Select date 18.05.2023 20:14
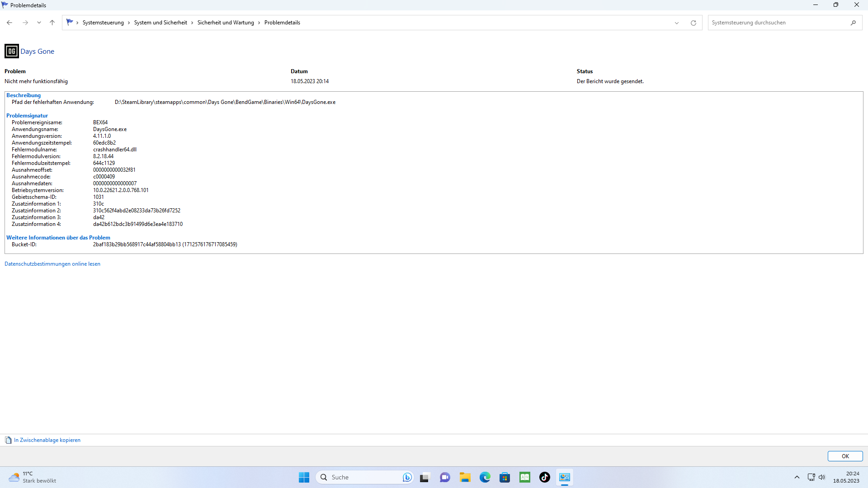 (310, 81)
